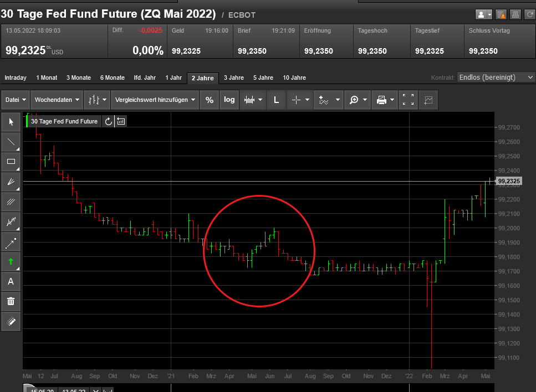
Task: Select the rectangle shape tool
Action: click(x=11, y=162)
